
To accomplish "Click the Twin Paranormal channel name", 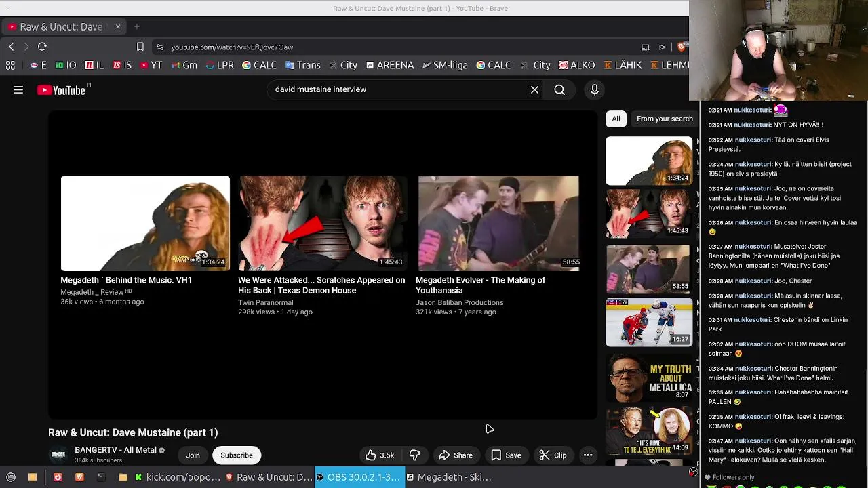I will click(265, 302).
